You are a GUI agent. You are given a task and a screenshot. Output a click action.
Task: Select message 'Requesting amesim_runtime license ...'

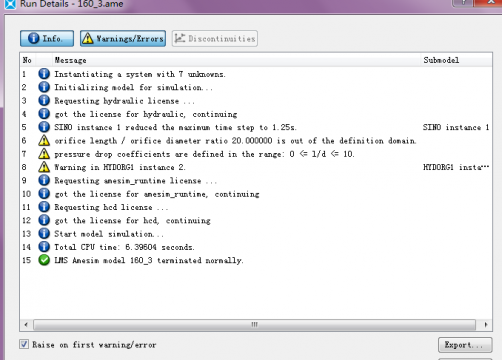pos(136,181)
